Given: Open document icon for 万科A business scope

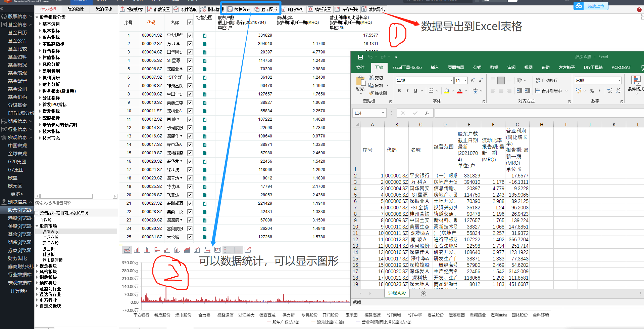Looking at the screenshot, I should click(205, 44).
